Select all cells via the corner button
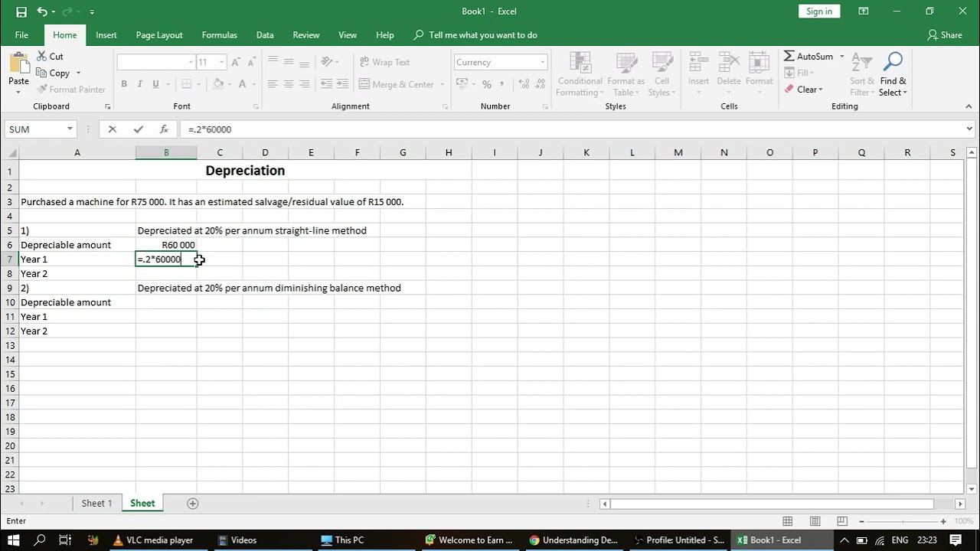This screenshot has height=551, width=980. pos(11,153)
